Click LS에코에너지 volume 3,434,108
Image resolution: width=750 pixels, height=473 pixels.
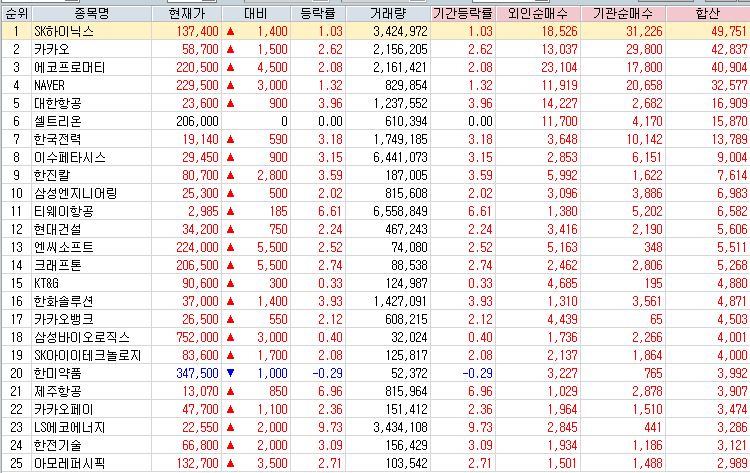(400, 427)
